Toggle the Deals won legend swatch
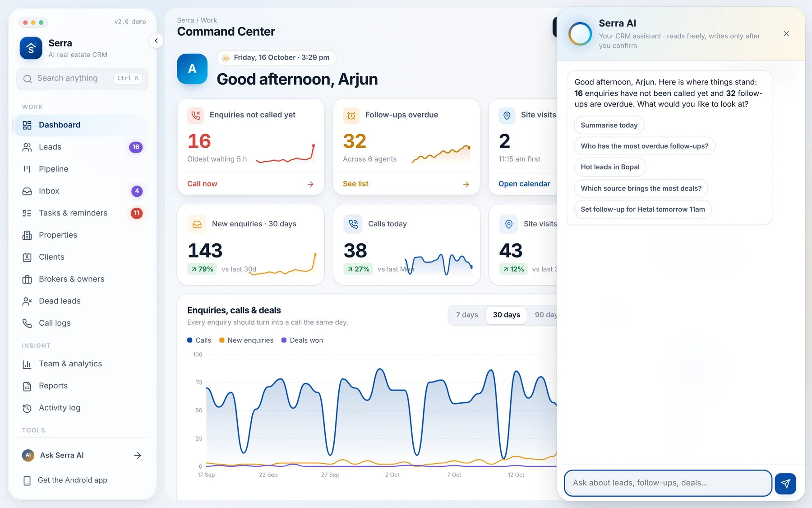812x508 pixels. (x=284, y=340)
